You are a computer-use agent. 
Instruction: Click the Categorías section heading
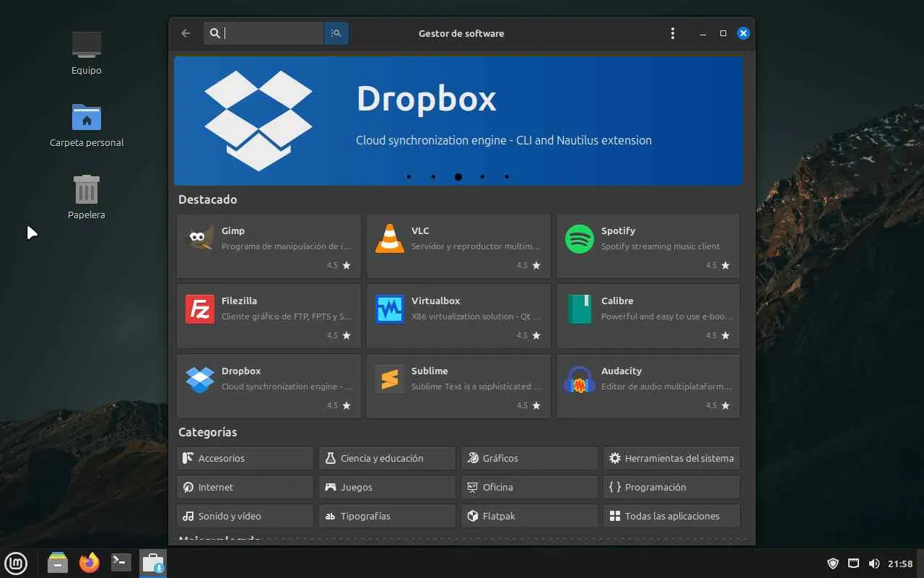point(208,432)
